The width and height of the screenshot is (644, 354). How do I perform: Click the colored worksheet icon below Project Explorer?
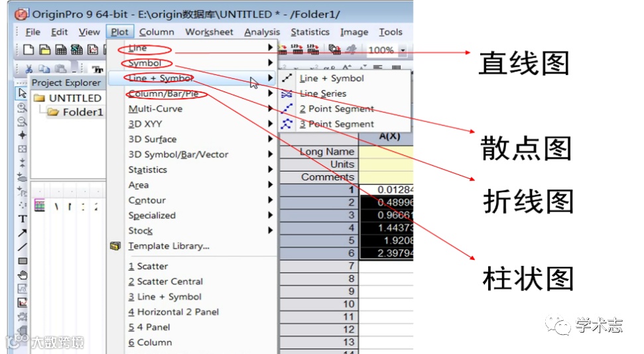point(39,206)
